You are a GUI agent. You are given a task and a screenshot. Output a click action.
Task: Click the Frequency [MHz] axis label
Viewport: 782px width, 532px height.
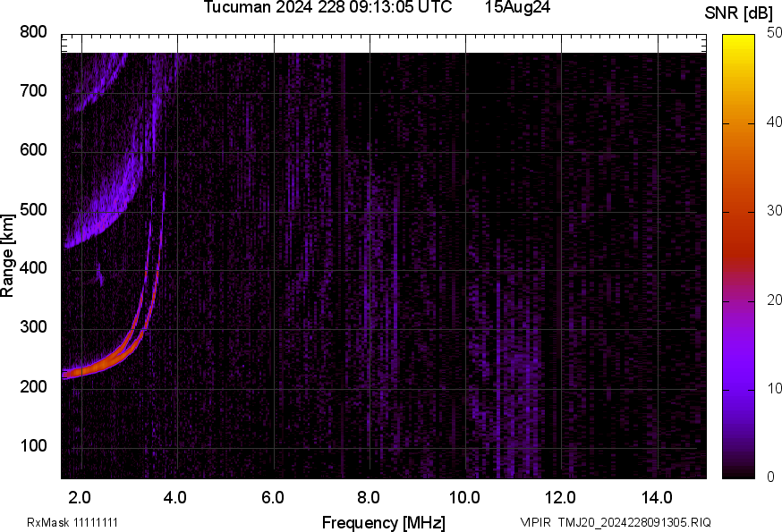(x=383, y=522)
